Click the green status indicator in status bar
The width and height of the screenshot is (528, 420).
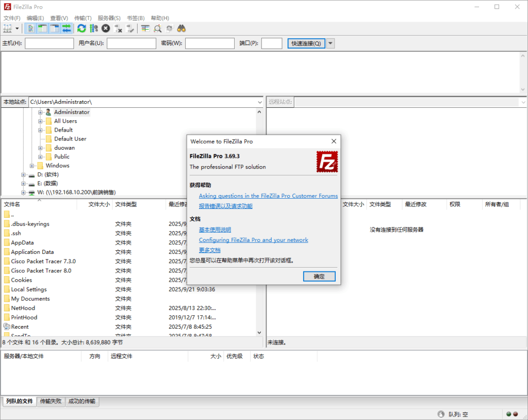click(x=508, y=413)
